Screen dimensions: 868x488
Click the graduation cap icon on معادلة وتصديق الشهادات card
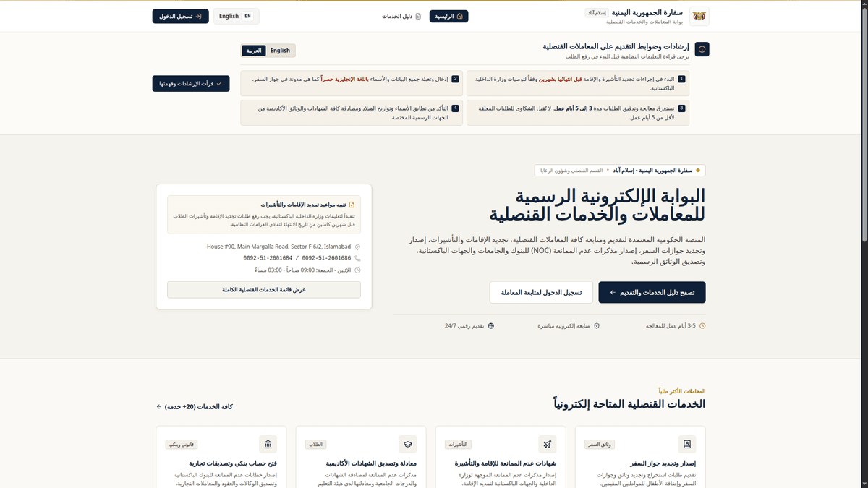(x=408, y=444)
